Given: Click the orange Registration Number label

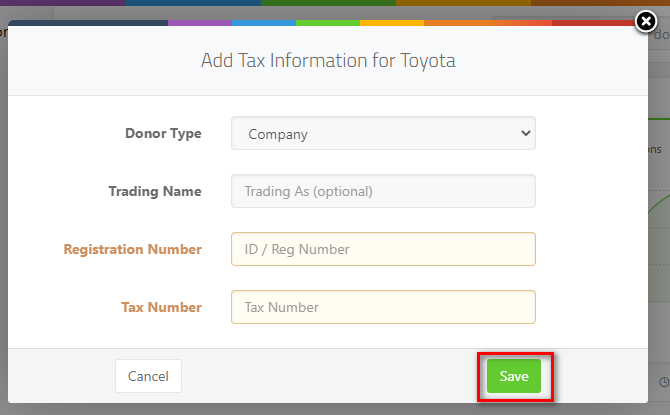Looking at the screenshot, I should point(132,249).
